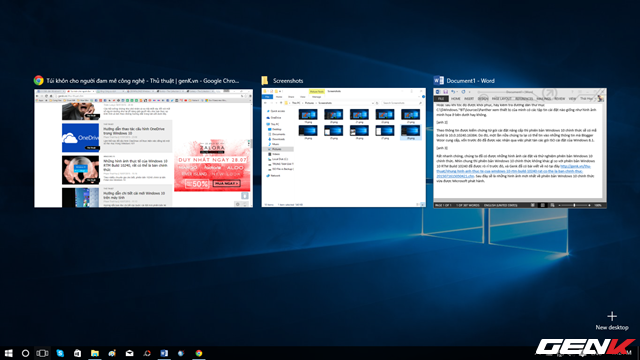Switch to Word via taskbar icon

click(x=164, y=353)
